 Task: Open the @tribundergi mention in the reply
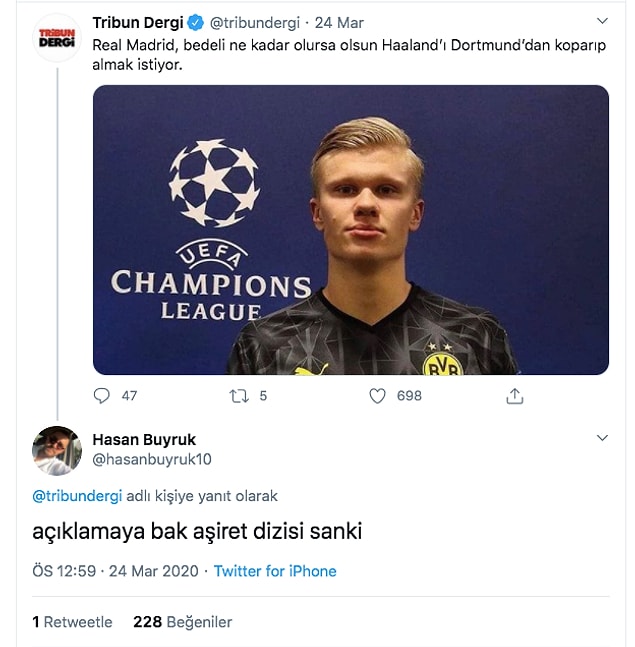[x=77, y=496]
